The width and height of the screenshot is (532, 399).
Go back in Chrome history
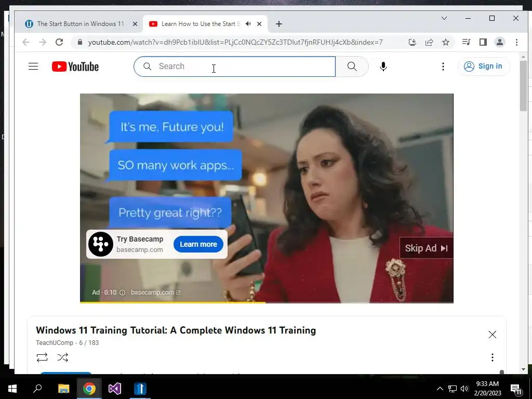[26, 42]
